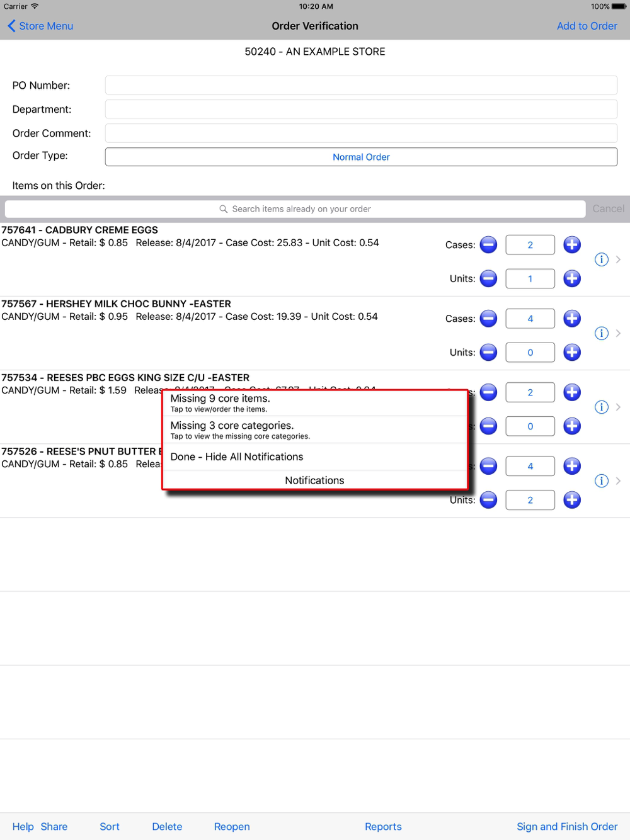Edit cases quantity for item 757526
The height and width of the screenshot is (840, 630).
[x=530, y=466]
